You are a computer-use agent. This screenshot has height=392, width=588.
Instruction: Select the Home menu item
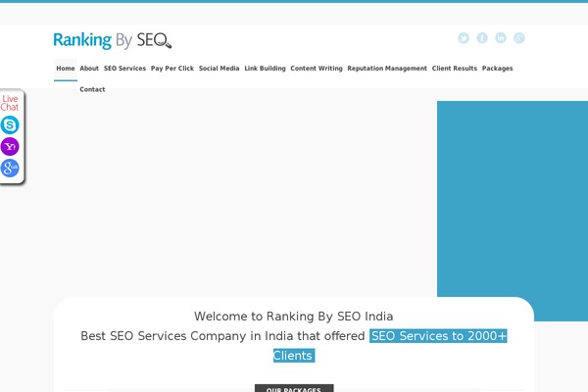(x=66, y=69)
